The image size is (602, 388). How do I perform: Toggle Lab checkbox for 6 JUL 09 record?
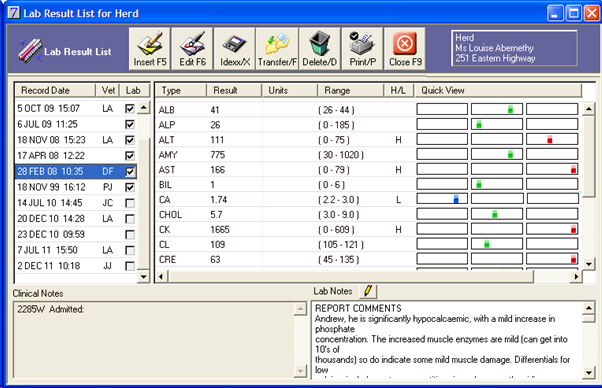(130, 124)
